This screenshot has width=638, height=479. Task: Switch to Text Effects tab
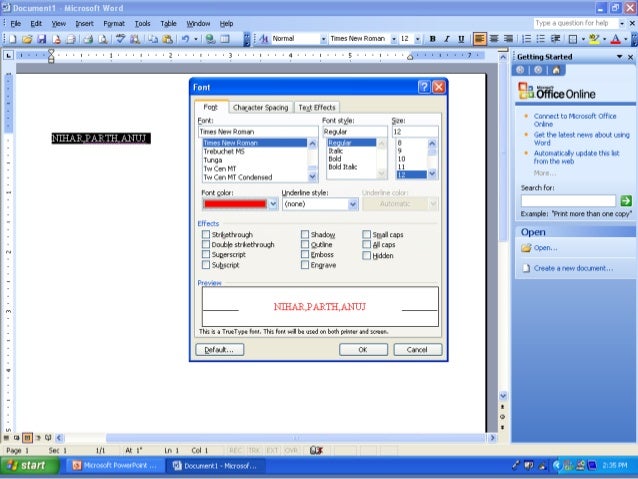(x=317, y=107)
